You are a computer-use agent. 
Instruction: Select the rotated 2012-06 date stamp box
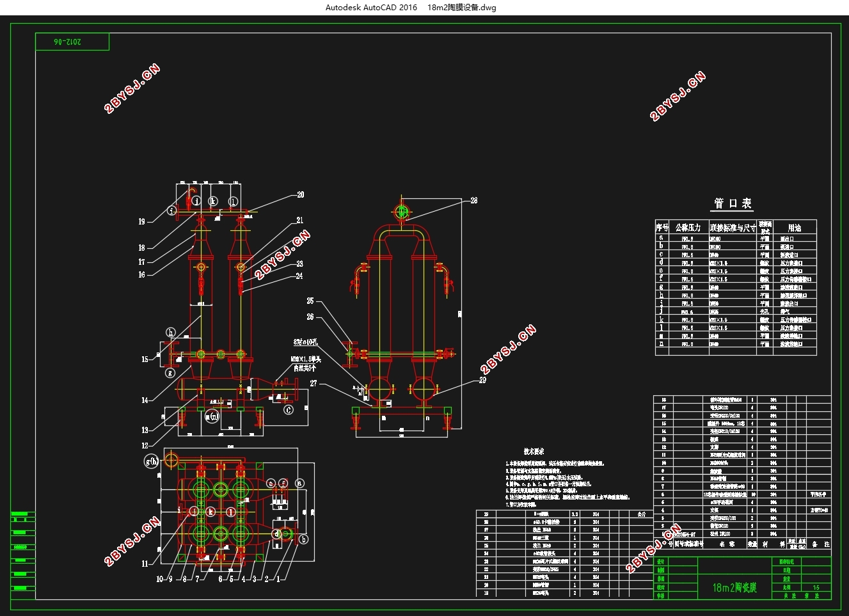coord(72,42)
